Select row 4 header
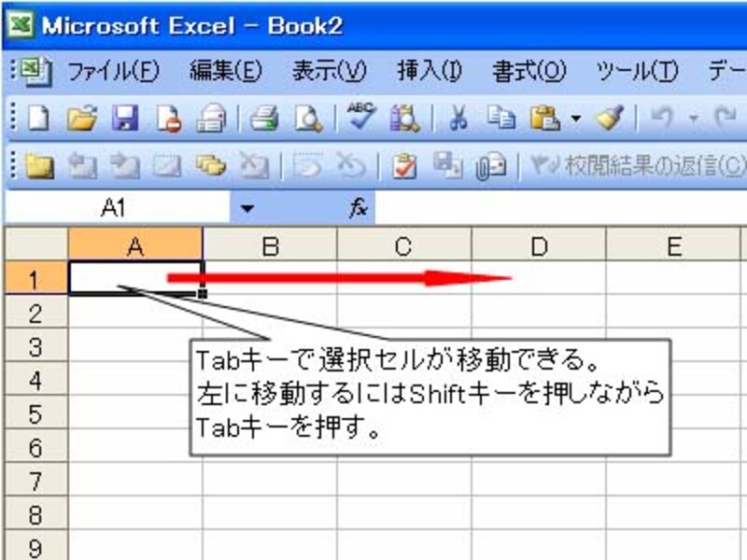Viewport: 747px width, 560px height. 36,379
